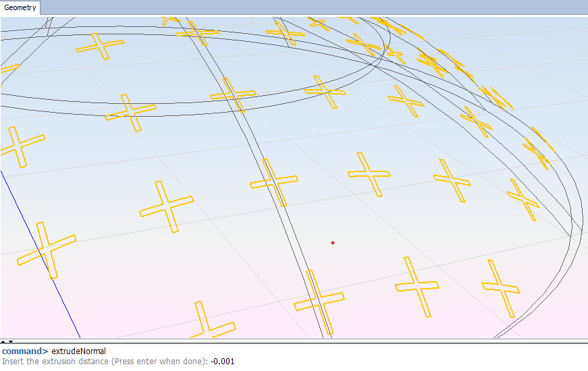Collapse the console using the down arrow
Viewport: 588px width, 371px height.
pos(10,341)
